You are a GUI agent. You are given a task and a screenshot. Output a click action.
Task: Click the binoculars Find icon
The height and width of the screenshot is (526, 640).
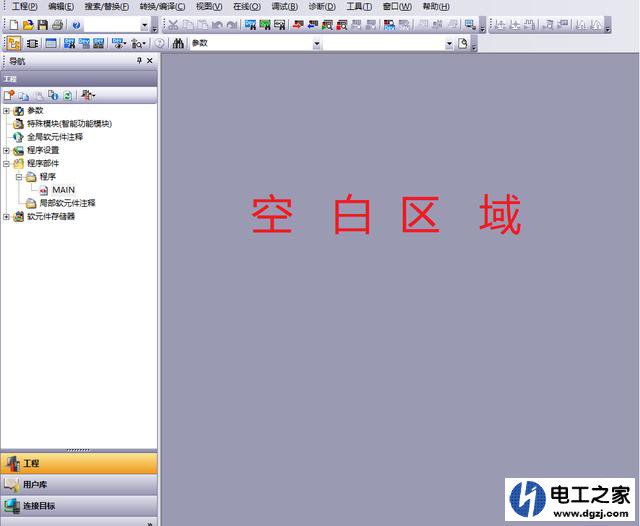pyautogui.click(x=178, y=43)
